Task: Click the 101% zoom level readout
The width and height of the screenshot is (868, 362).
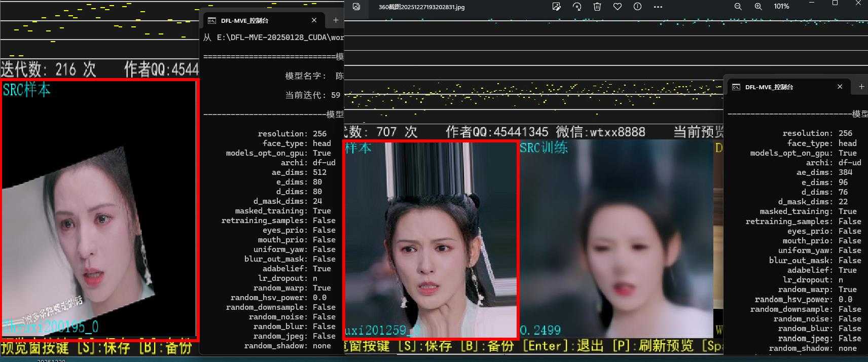Action: coord(781,7)
